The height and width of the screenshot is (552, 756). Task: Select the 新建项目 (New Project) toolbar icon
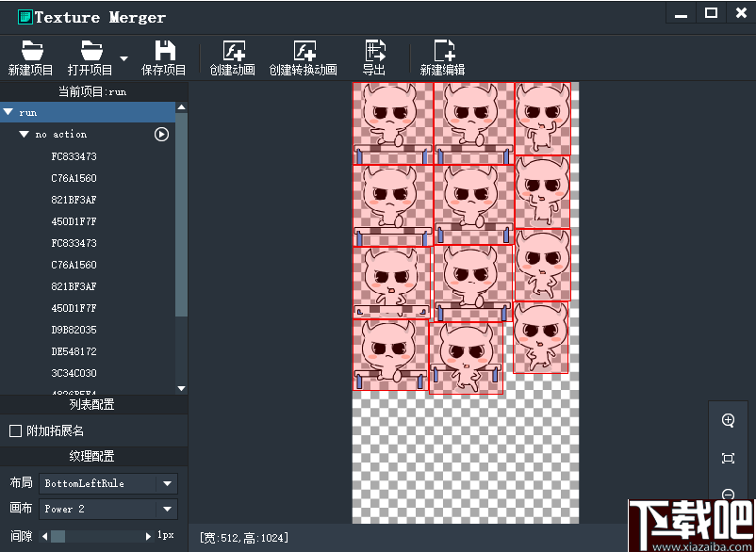pyautogui.click(x=29, y=57)
